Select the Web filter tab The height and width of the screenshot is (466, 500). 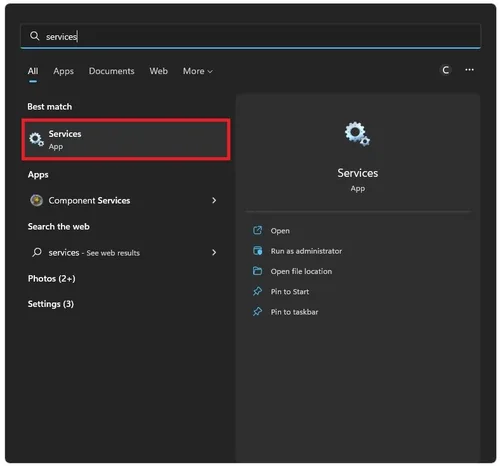click(158, 71)
